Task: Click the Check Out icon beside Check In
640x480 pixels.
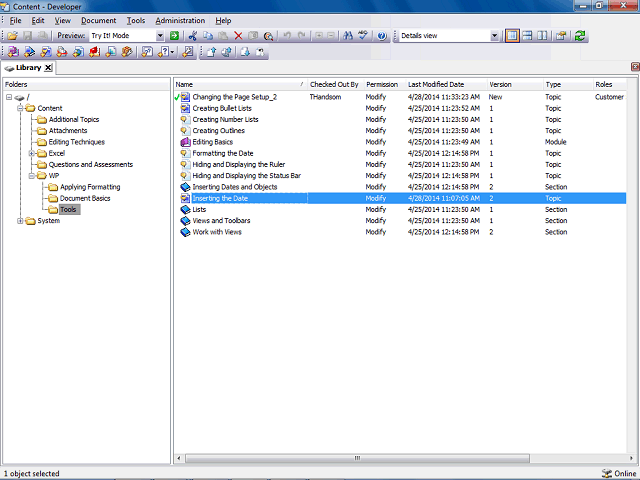Action: coord(227,52)
